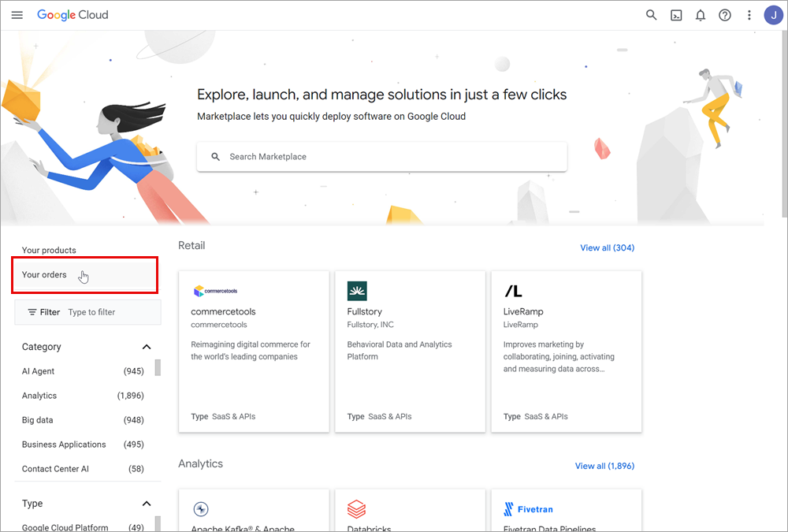View all 304 Retail products
Screen dimensions: 788x532
pos(607,247)
